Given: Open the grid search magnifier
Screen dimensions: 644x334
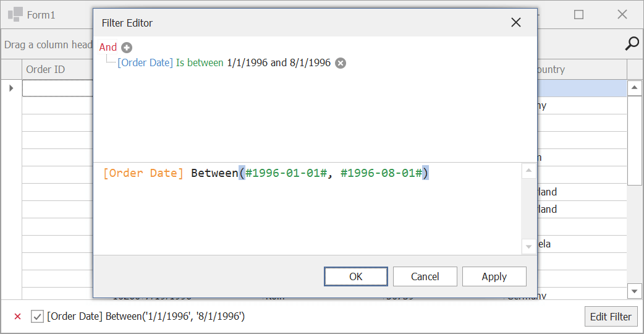Looking at the screenshot, I should [x=632, y=43].
